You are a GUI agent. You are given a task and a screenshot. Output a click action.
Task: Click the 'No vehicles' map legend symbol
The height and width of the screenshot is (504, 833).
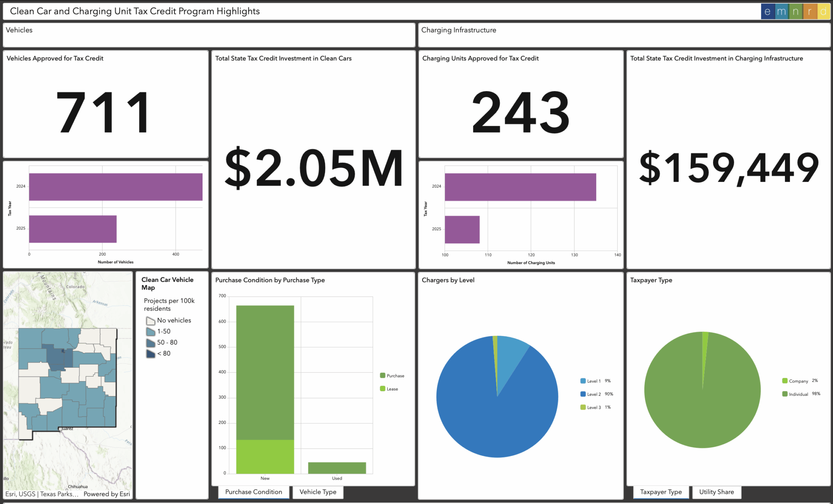tap(150, 321)
